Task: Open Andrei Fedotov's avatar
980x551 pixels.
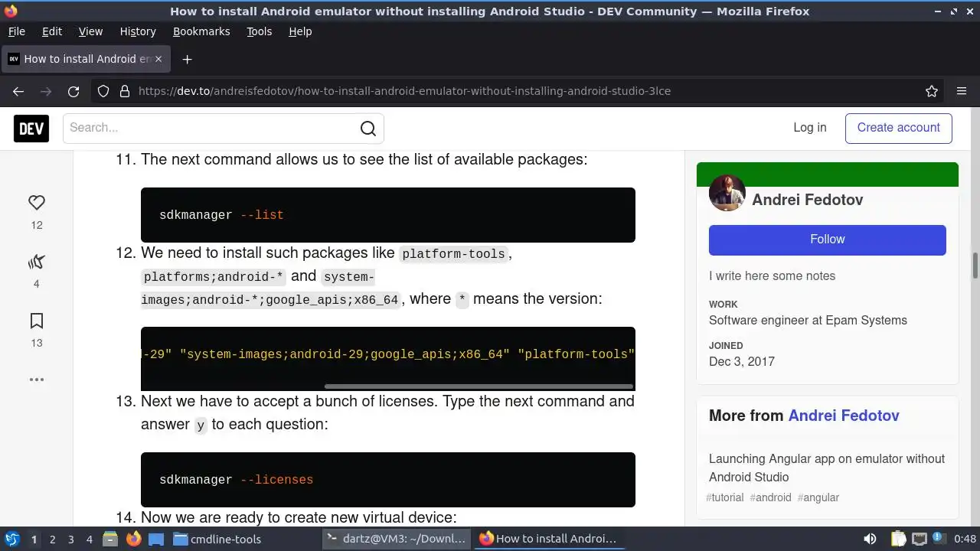Action: 727,193
